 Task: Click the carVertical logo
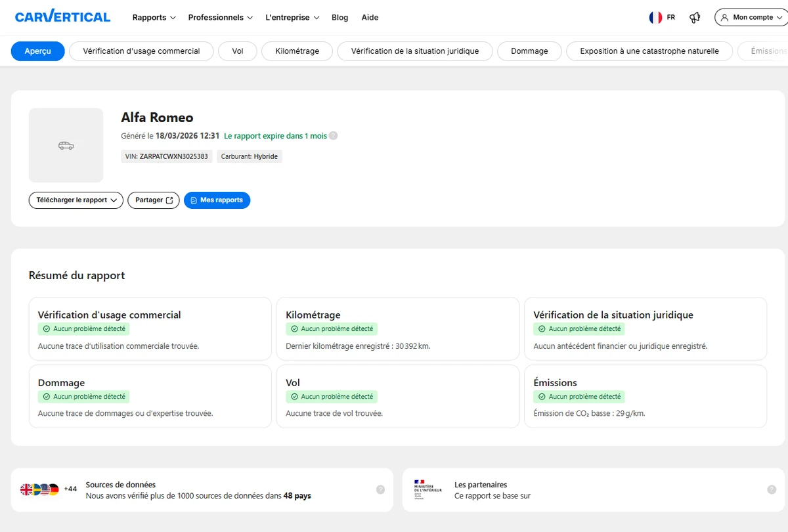pos(62,17)
